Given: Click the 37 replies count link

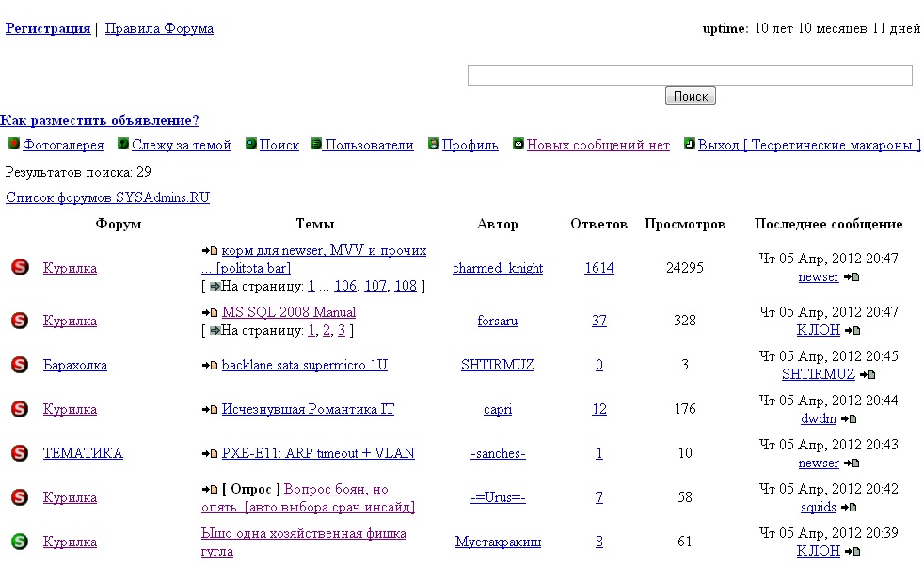Looking at the screenshot, I should click(x=599, y=321).
